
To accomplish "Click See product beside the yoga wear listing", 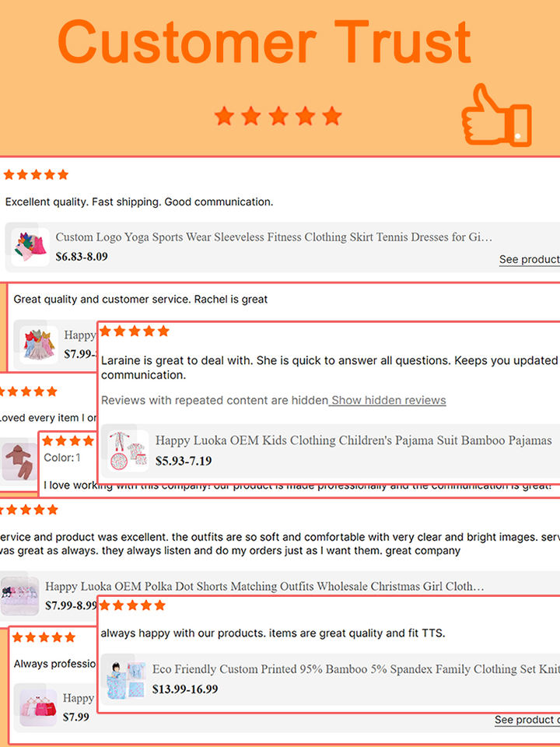I will click(x=530, y=259).
